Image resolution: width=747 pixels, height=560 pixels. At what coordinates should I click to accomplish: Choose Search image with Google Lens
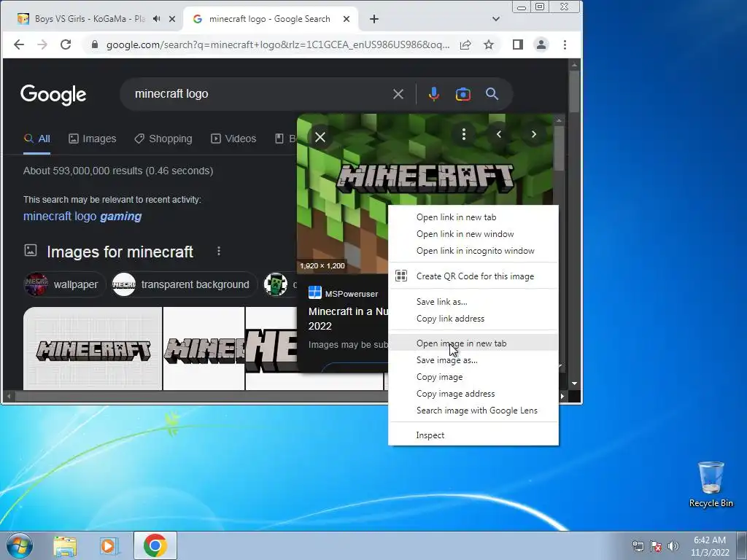click(x=473, y=410)
